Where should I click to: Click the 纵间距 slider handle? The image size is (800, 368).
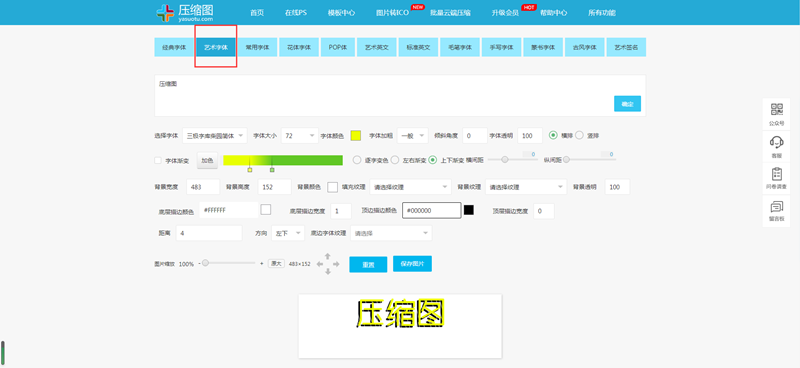point(566,160)
